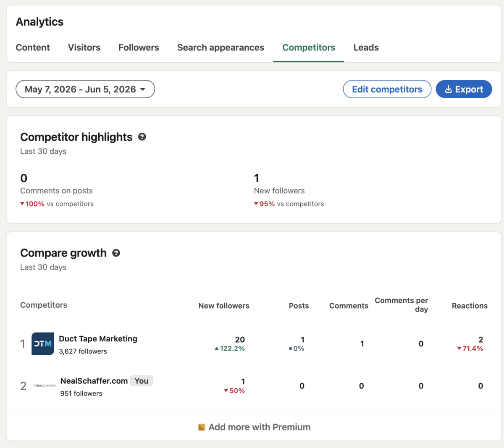Switch to the Followers tab
Viewport: 504px width, 448px height.
139,47
